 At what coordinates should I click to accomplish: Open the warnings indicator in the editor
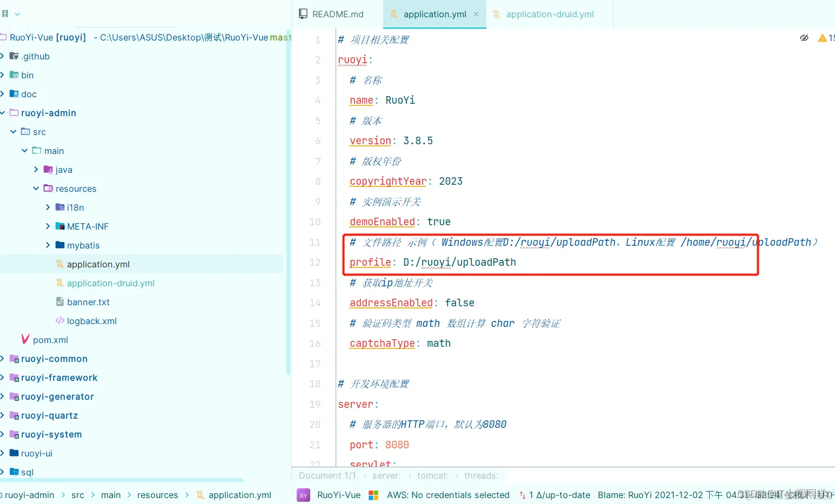click(x=826, y=38)
